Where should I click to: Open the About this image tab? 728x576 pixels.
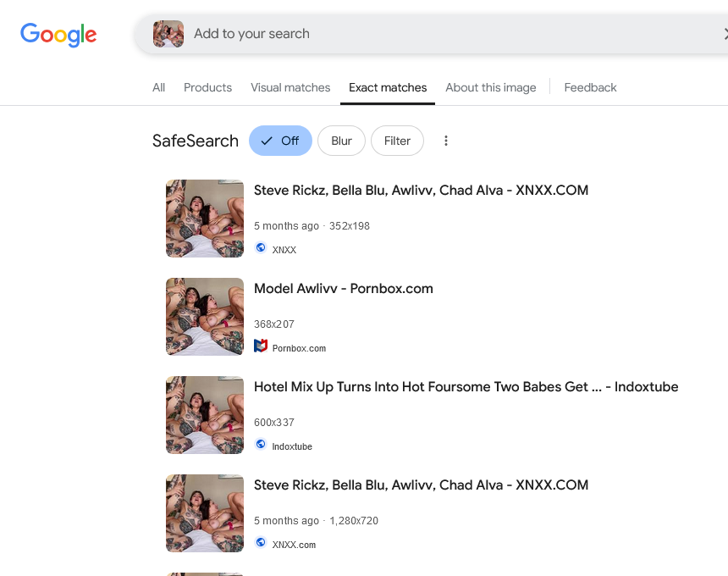491,87
